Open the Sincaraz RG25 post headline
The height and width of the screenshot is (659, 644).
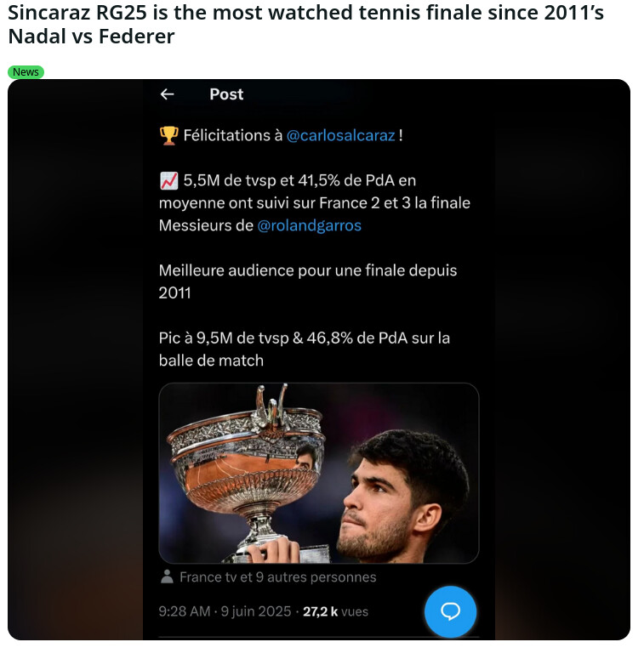pyautogui.click(x=305, y=25)
